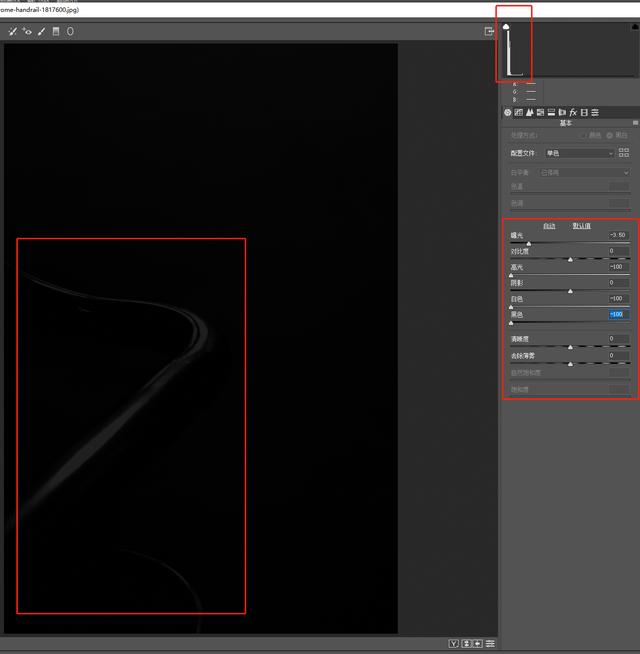
Task: Click the 曝光 exposure slider handle
Action: 529,243
